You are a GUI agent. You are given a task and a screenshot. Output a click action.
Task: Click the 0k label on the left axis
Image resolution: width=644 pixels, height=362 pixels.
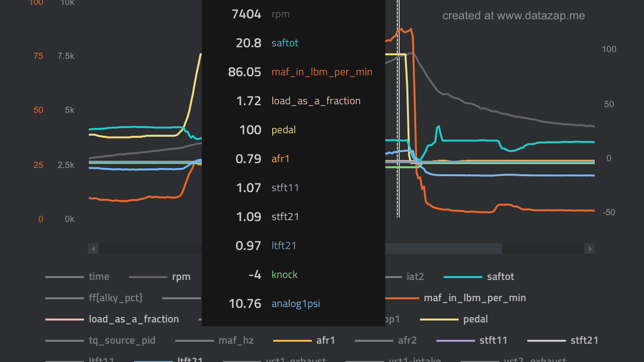point(70,219)
